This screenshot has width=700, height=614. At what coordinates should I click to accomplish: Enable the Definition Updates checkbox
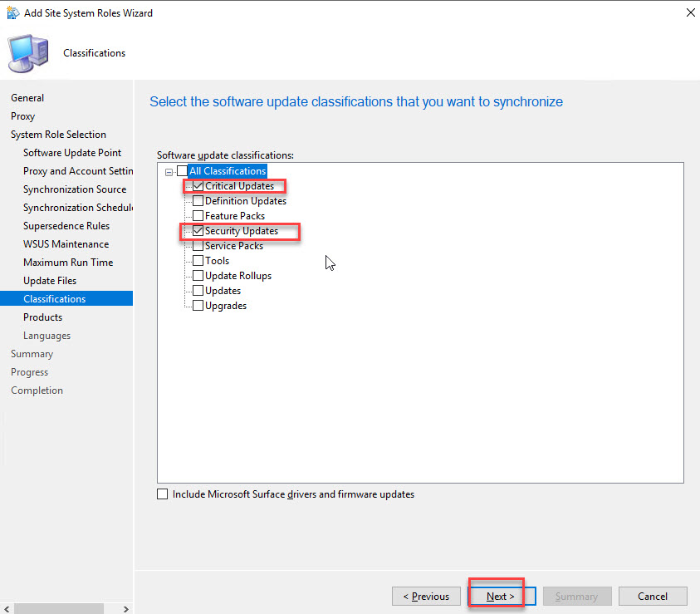click(x=198, y=201)
